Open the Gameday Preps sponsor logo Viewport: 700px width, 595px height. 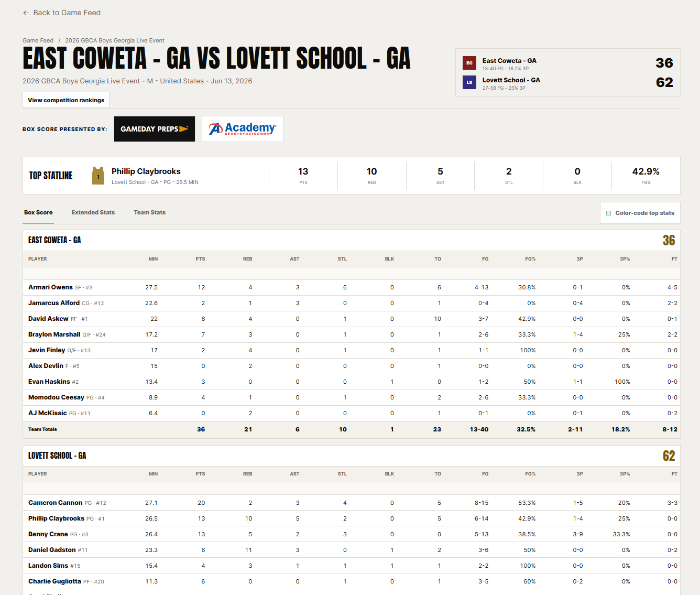tap(155, 129)
